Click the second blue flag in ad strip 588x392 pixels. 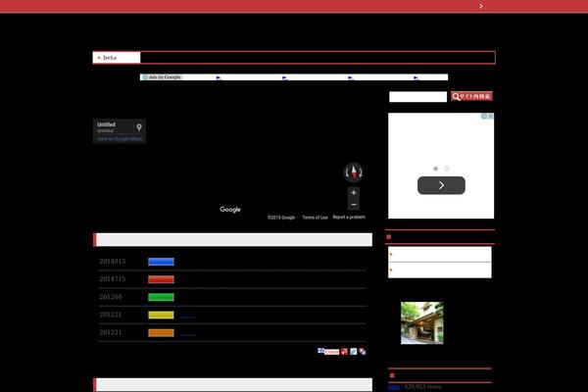pyautogui.click(x=285, y=78)
